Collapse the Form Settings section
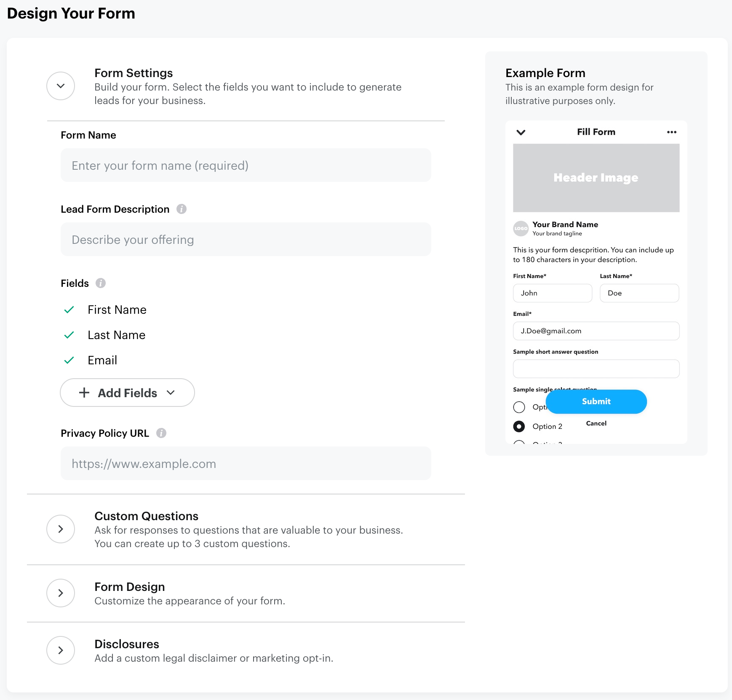This screenshot has height=700, width=732. coord(60,86)
